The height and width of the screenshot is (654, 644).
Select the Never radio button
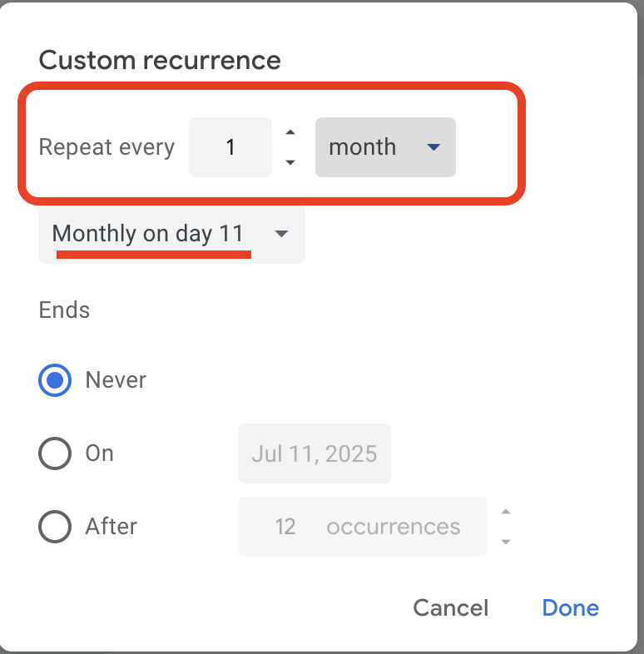click(x=55, y=380)
